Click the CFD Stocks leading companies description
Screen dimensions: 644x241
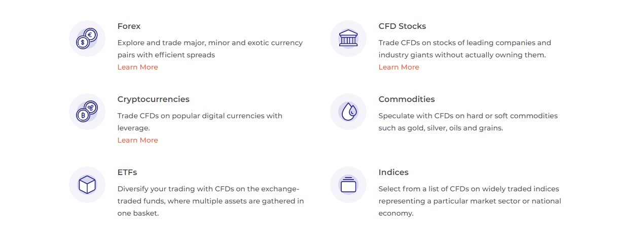[x=464, y=49]
